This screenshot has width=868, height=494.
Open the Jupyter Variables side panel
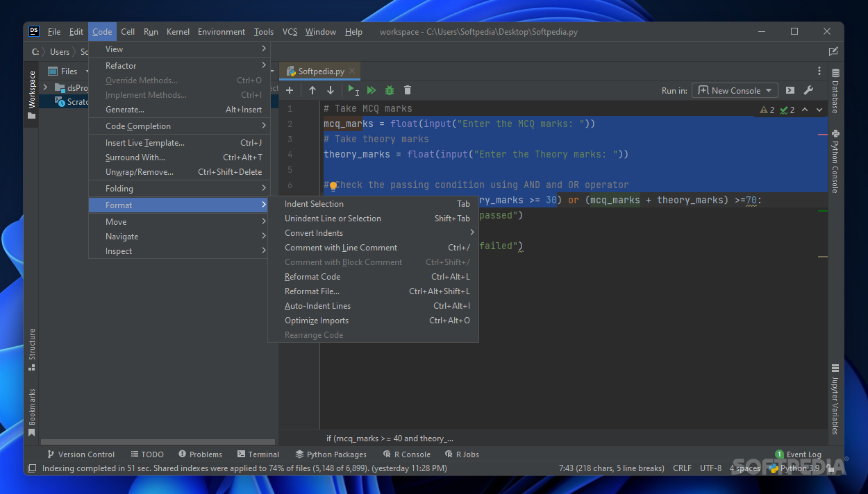[x=835, y=399]
